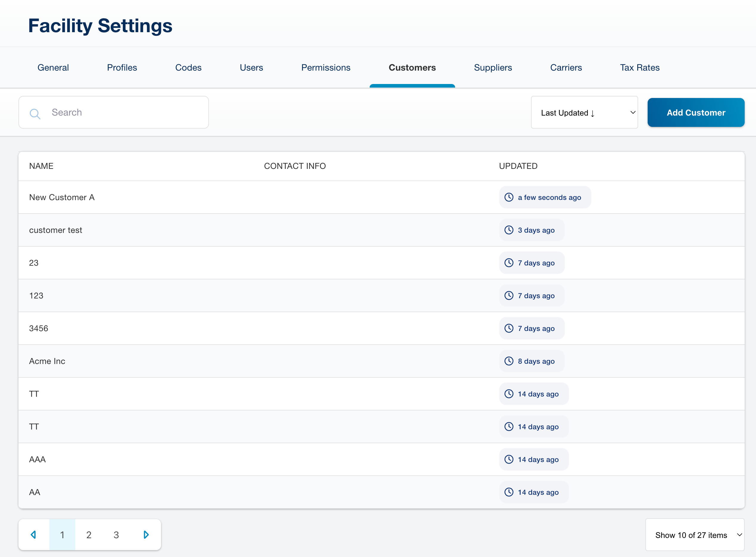Click clock icon in New Customer A row
This screenshot has width=756, height=557.
coord(509,197)
